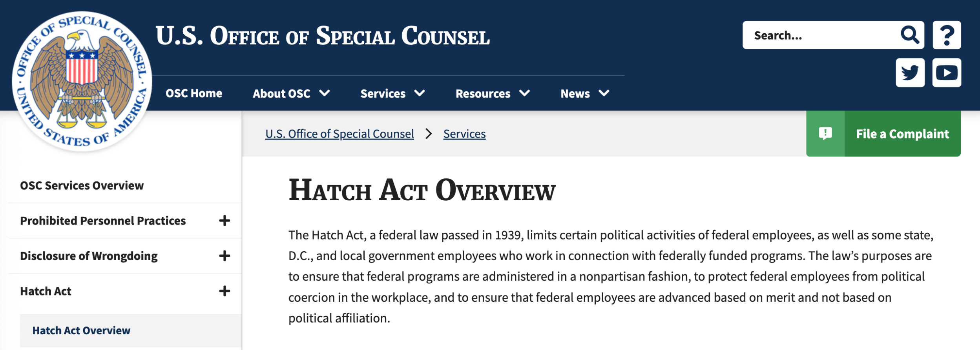Toggle the Hatch Act plus expander
The height and width of the screenshot is (350, 980).
[224, 291]
